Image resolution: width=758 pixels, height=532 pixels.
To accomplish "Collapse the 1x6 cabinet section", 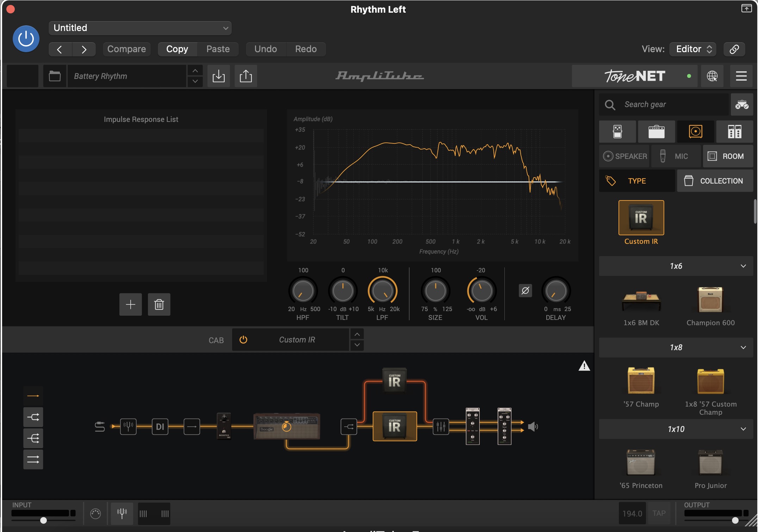I will click(676, 266).
